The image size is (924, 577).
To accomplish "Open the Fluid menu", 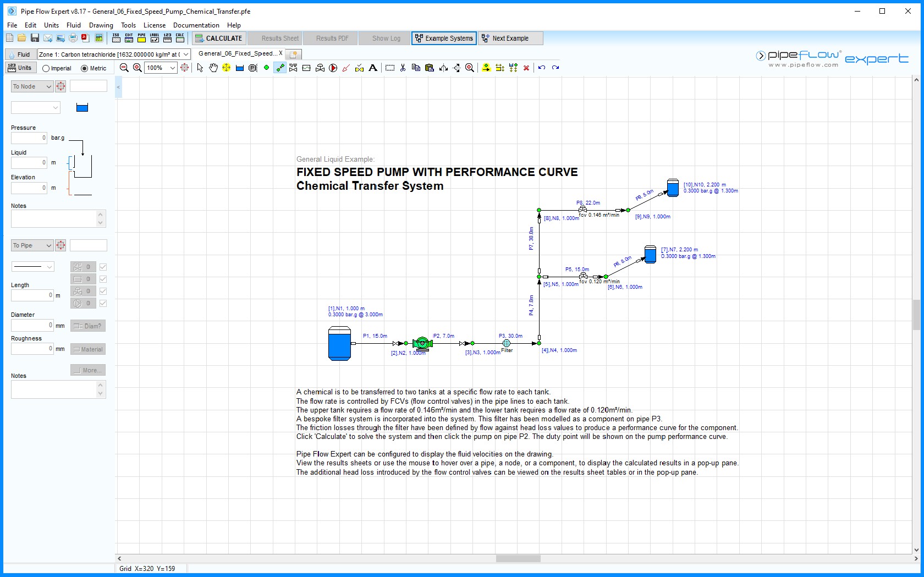I will (74, 25).
